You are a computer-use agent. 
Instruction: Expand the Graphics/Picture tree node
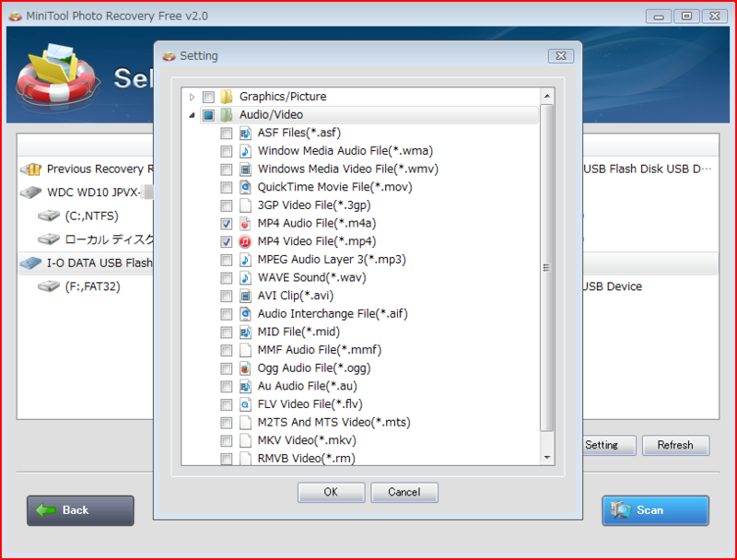(x=192, y=97)
